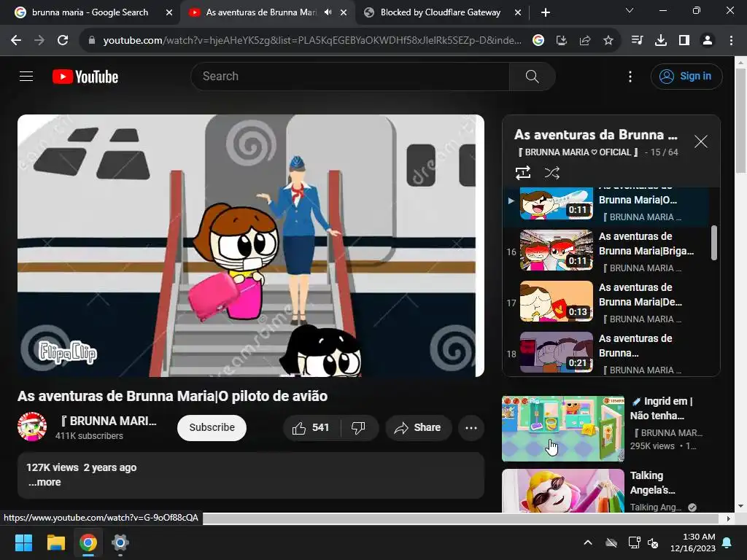The height and width of the screenshot is (560, 747).
Task: Click the address bar URL
Action: pos(312,41)
